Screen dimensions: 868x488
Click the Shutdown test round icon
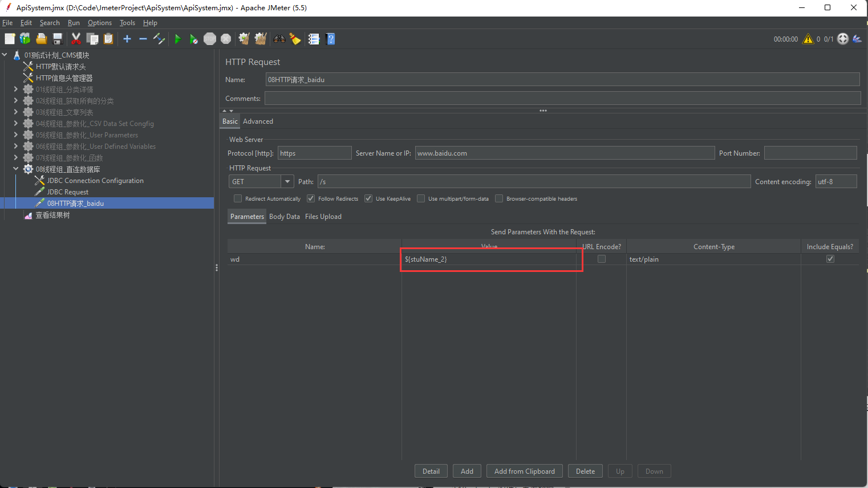226,39
